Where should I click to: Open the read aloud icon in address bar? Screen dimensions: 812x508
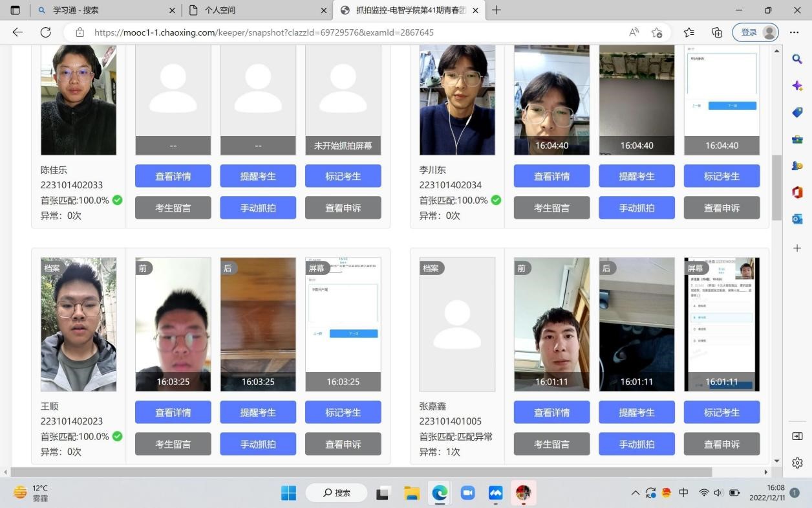[x=634, y=32]
